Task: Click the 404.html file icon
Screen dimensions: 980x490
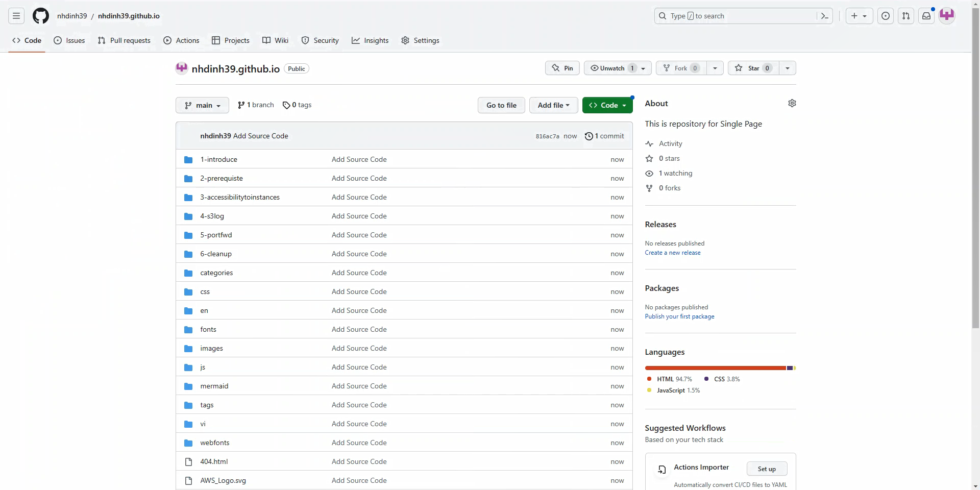Action: tap(188, 461)
